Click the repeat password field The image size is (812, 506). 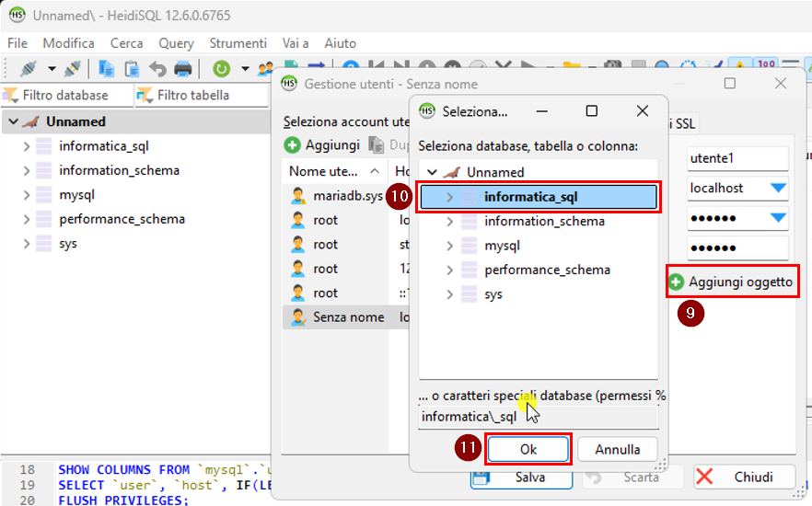(x=738, y=247)
